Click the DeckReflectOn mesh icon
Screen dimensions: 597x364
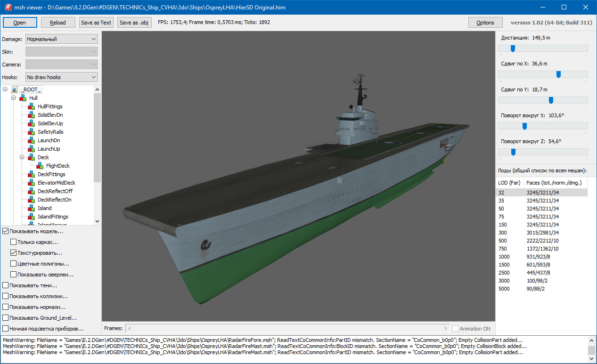click(32, 200)
